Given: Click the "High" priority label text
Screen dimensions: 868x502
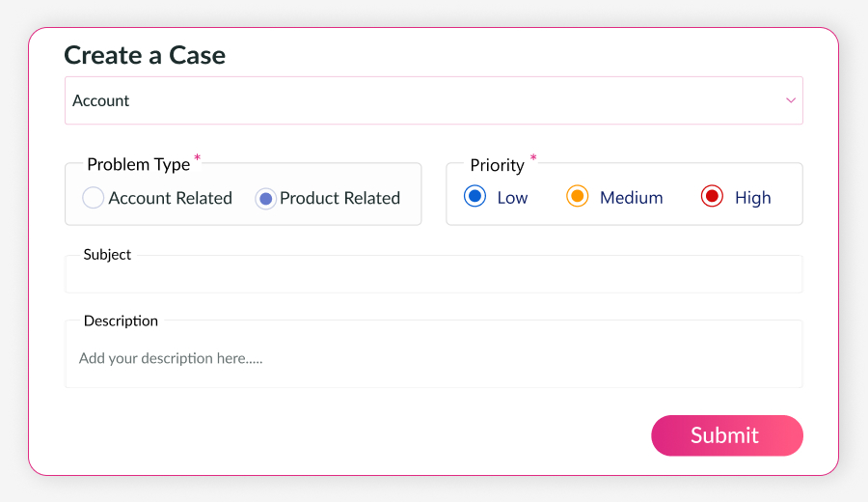Looking at the screenshot, I should (x=752, y=198).
